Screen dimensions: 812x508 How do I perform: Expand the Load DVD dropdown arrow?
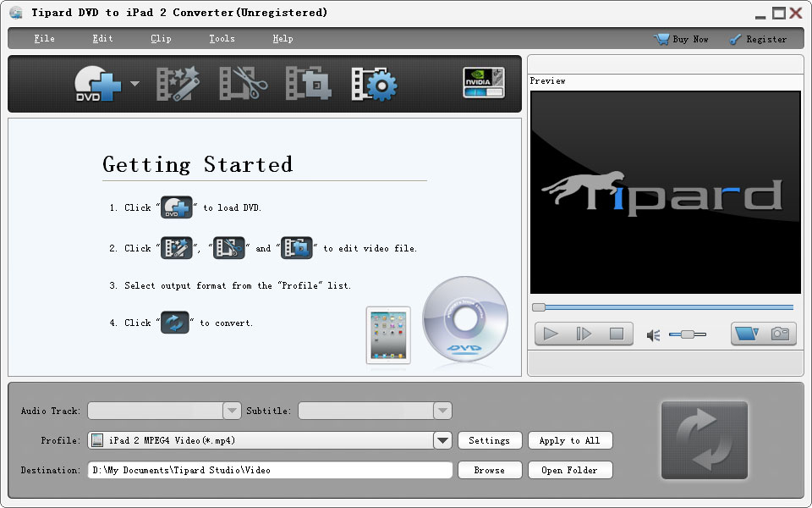134,84
